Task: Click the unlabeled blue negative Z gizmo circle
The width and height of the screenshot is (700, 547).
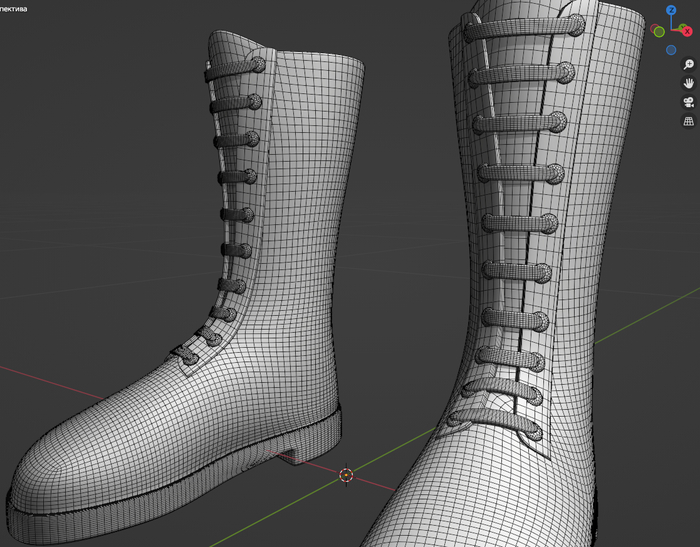Action: [671, 50]
